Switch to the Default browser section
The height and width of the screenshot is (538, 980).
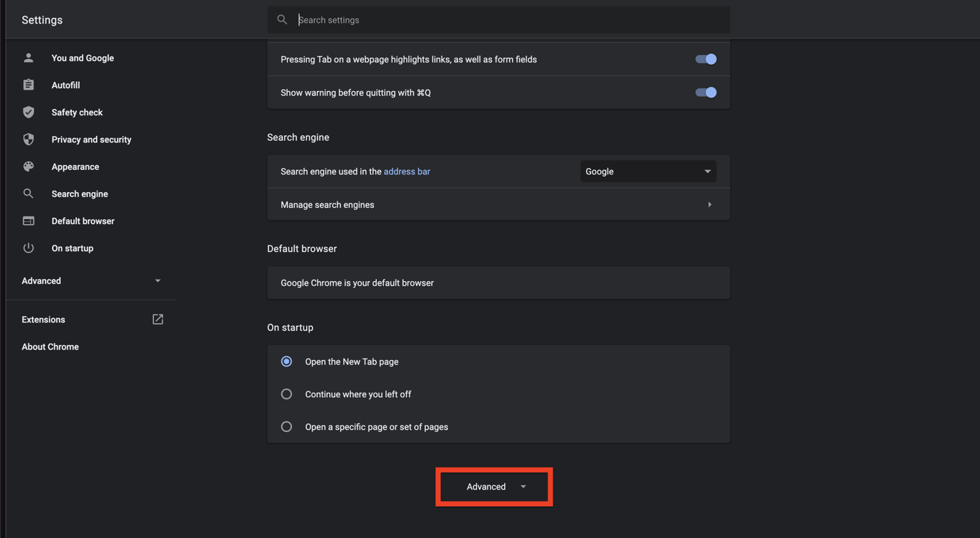pyautogui.click(x=83, y=221)
